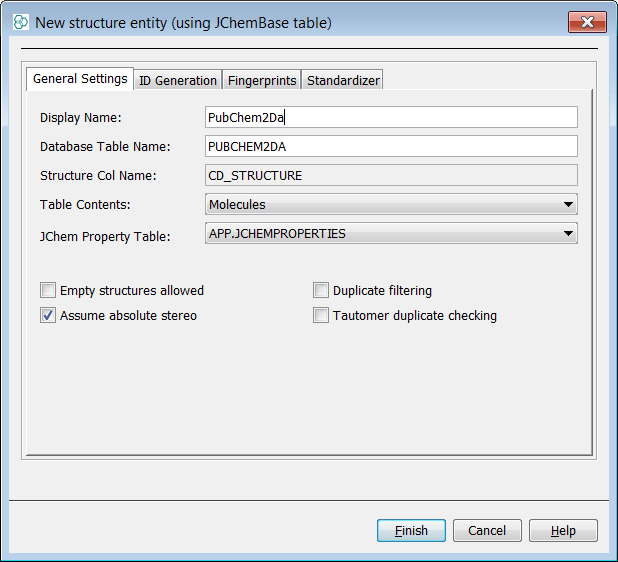This screenshot has width=618, height=562.
Task: Click the Database Table Name field
Action: point(390,147)
